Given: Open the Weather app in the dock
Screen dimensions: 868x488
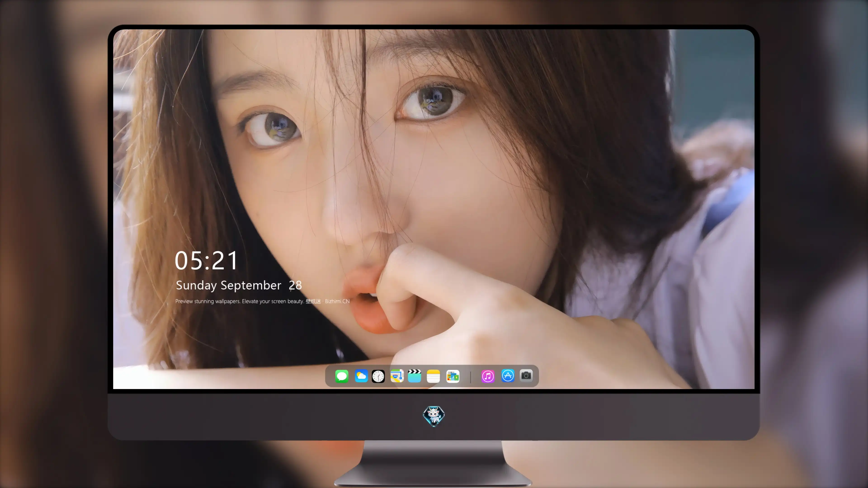Looking at the screenshot, I should pos(361,376).
